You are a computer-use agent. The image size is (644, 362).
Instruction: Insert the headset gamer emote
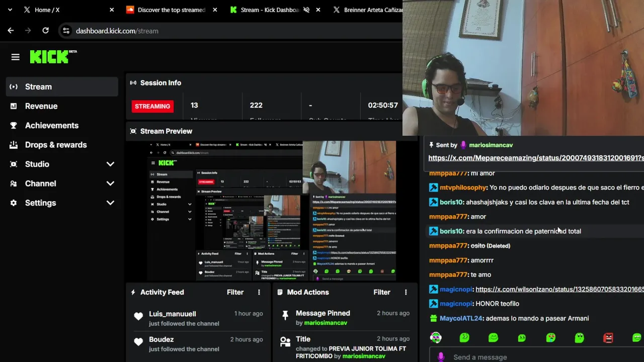tap(436, 338)
